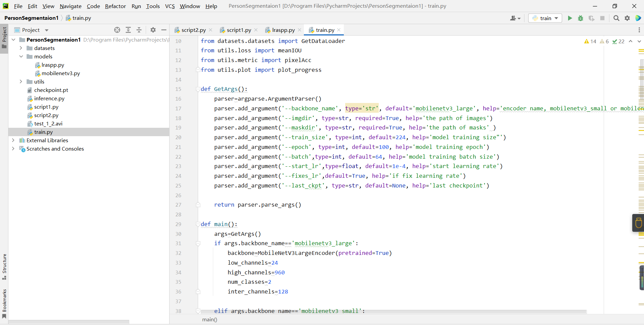Expand the datasets folder
The height and width of the screenshot is (325, 644).
[x=21, y=48]
